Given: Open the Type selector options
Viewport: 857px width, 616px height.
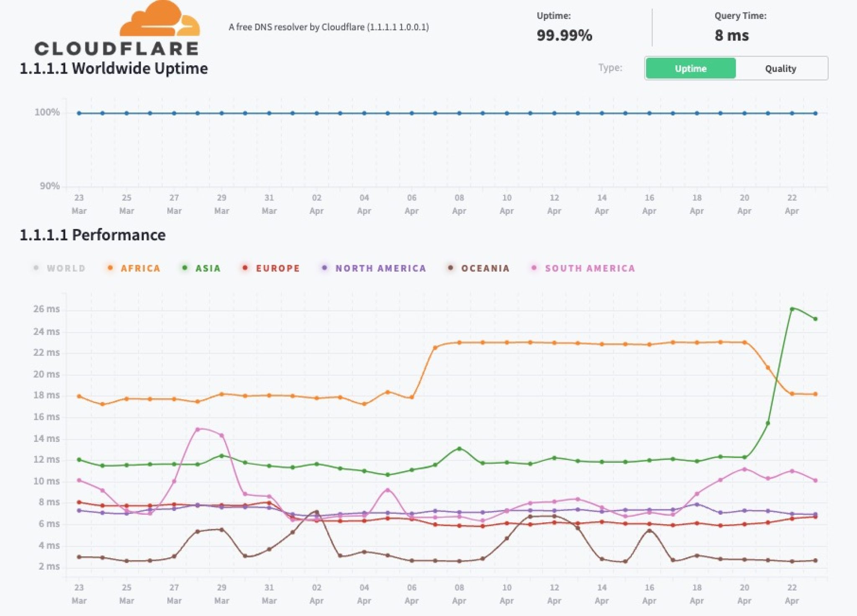Looking at the screenshot, I should (611, 69).
